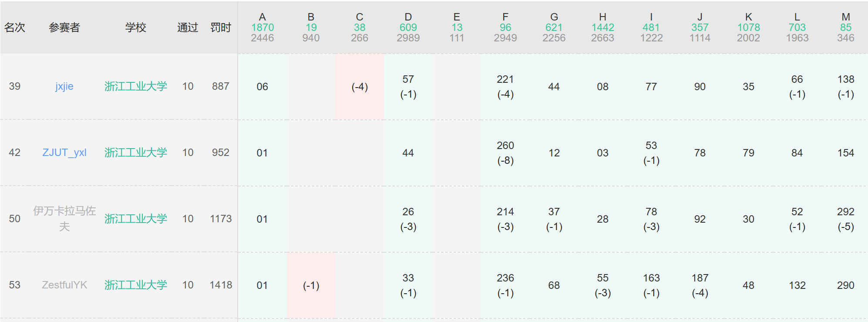Click the 参赛者 column header
868x322 pixels.
coord(64,27)
